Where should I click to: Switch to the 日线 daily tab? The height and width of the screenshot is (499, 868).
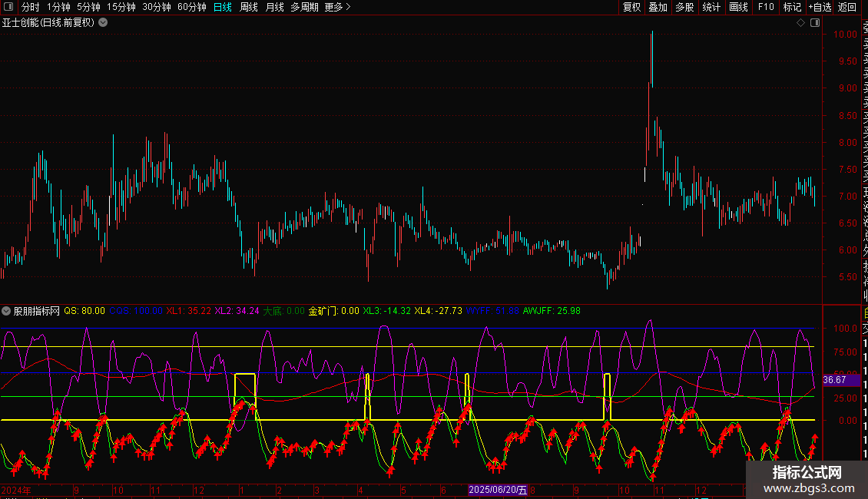[x=223, y=7]
